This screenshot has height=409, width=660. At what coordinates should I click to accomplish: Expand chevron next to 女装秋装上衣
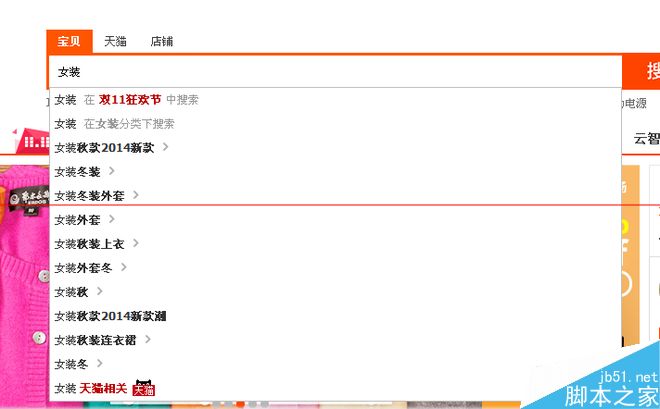tap(136, 243)
